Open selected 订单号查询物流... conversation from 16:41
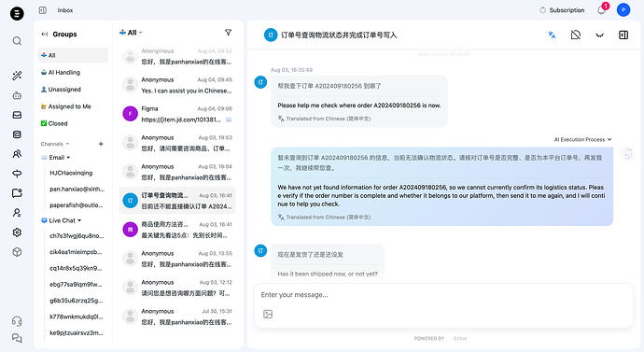 click(x=177, y=201)
